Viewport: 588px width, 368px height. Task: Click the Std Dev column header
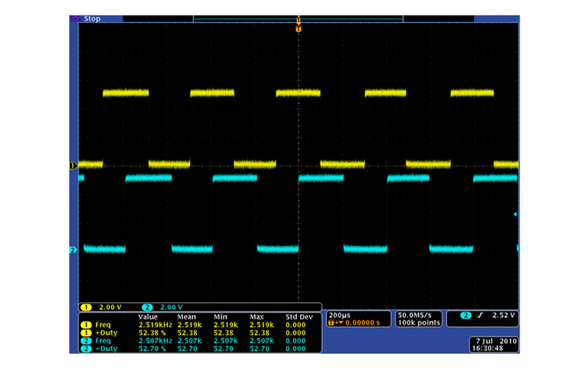click(x=299, y=317)
